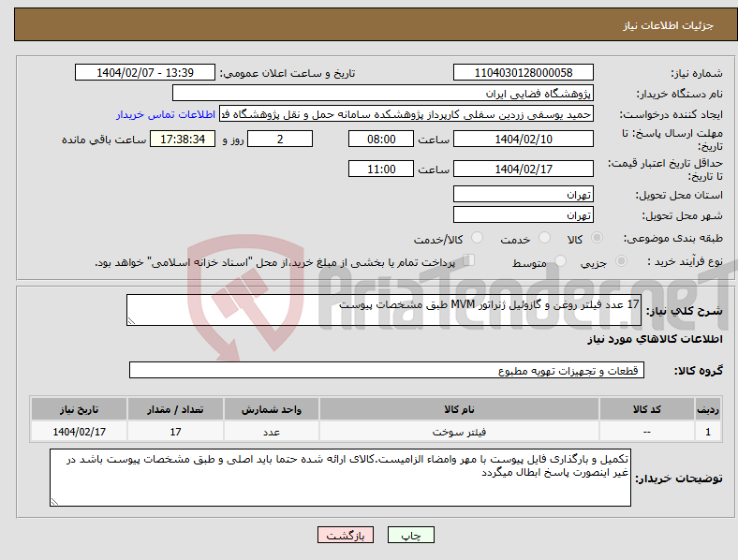Viewport: 738px width, 560px height.
Task: Click the buyer name field پژوهشگاه فضایی ایران
Action: pyautogui.click(x=383, y=93)
